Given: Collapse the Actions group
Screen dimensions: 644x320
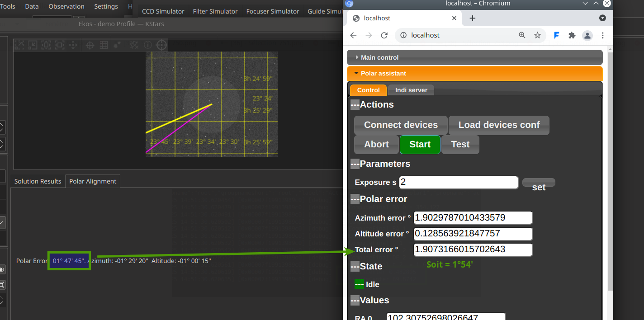Looking at the screenshot, I should pos(355,104).
